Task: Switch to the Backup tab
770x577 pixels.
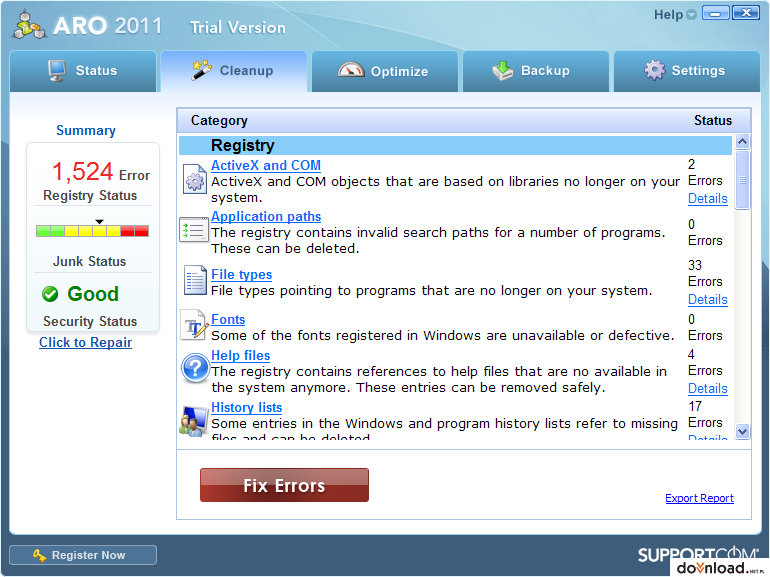Action: [536, 71]
